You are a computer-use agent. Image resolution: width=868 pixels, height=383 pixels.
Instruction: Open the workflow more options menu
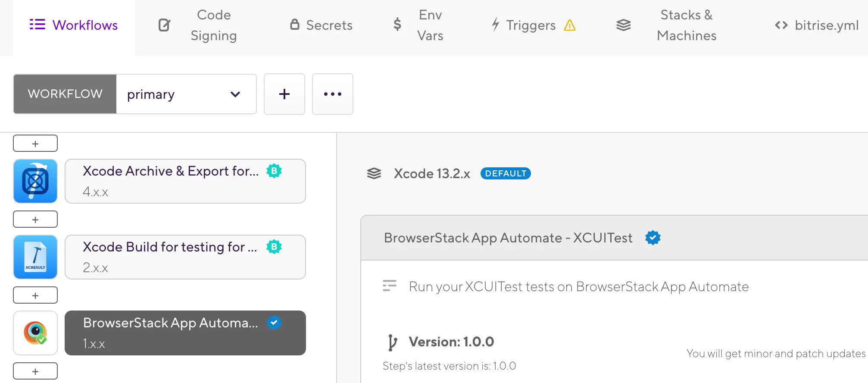coord(332,94)
